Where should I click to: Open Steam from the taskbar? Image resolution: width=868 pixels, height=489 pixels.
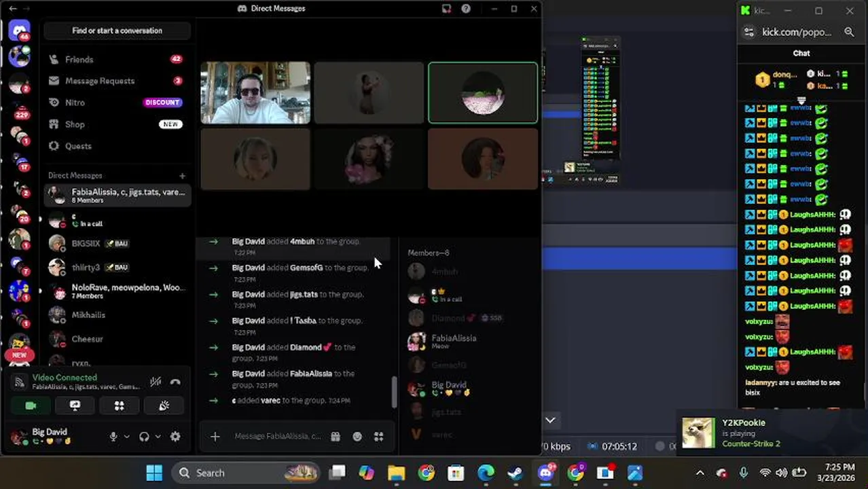[516, 473]
